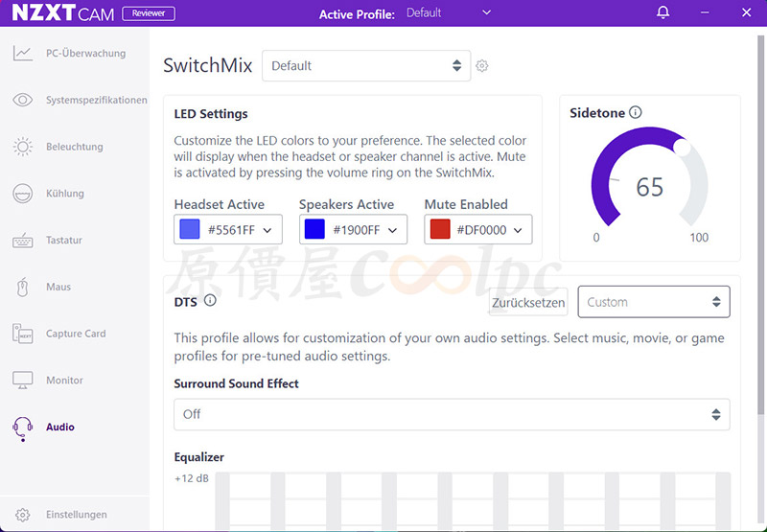Switch to the Kühlung page

point(65,193)
